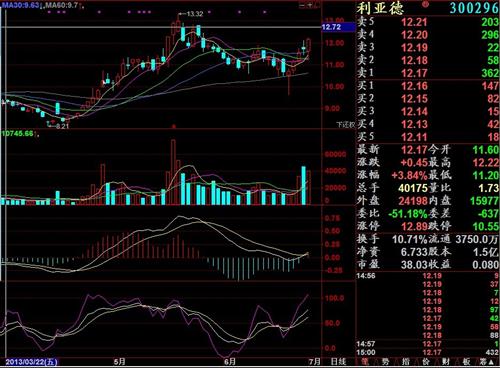Click the 涨跌 change value +0.45
The width and height of the screenshot is (500, 368).
pyautogui.click(x=414, y=162)
